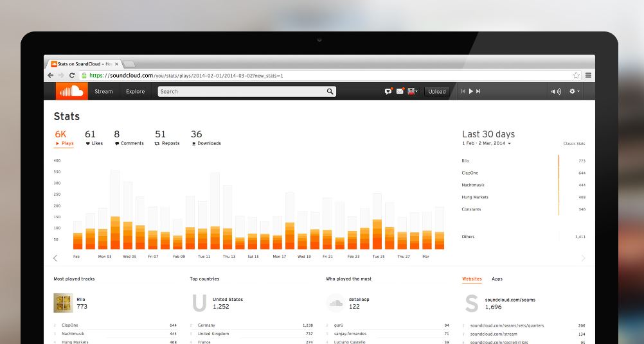644x344 pixels.
Task: Select the Plays stat tab
Action: (64, 138)
